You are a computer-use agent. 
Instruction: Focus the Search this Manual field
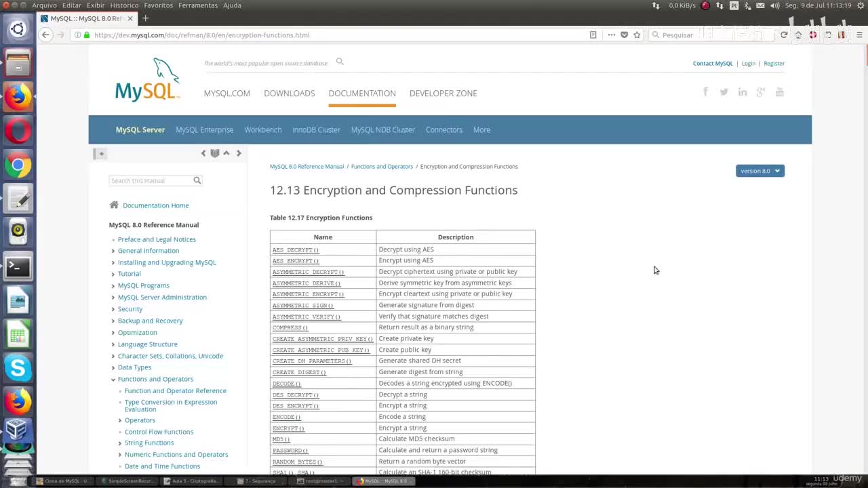pyautogui.click(x=151, y=180)
